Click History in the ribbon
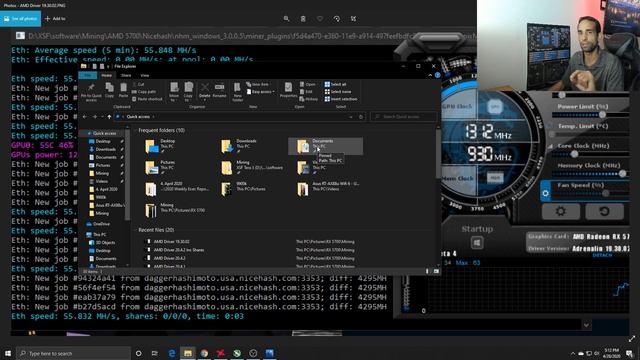The height and width of the screenshot is (360, 640). point(309,99)
